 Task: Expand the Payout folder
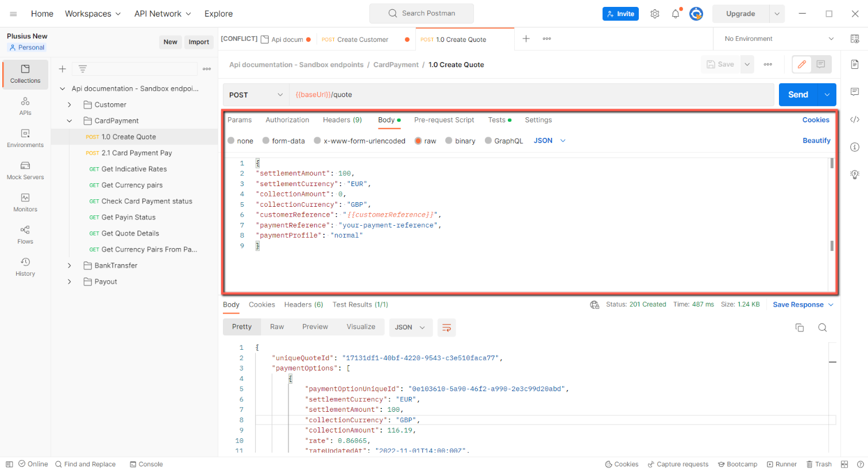click(x=70, y=281)
